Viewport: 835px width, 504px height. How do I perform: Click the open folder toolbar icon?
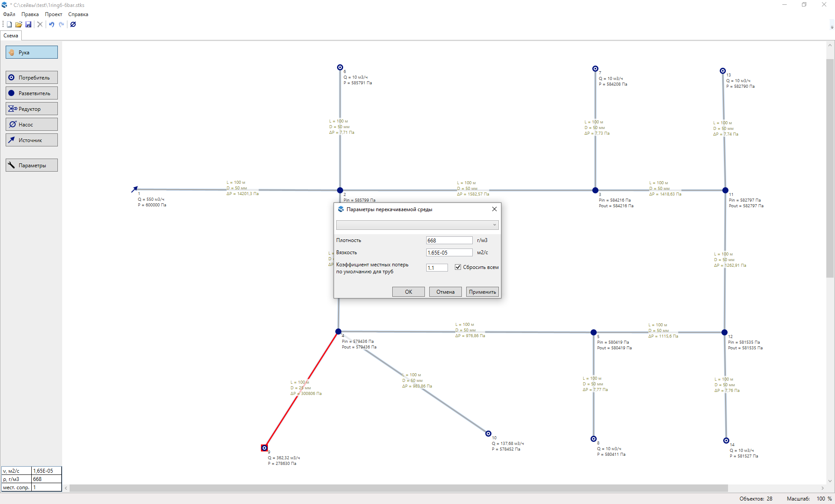[x=19, y=24]
